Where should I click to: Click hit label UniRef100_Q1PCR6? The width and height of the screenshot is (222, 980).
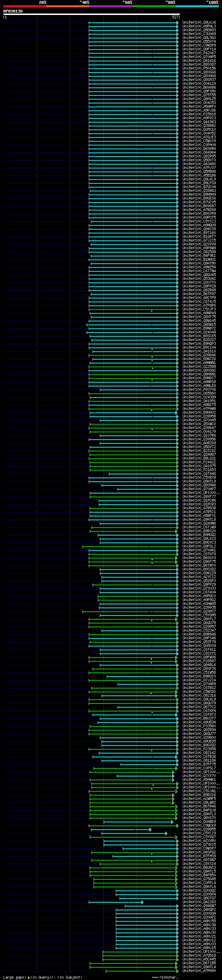coord(199,500)
